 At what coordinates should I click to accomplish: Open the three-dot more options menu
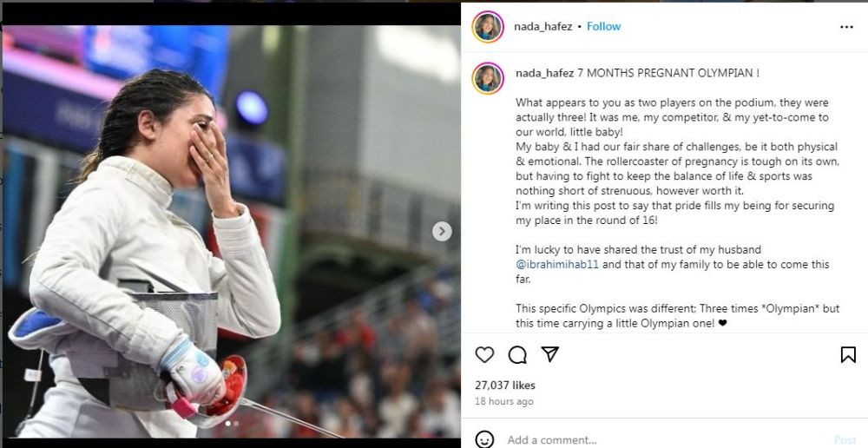click(x=846, y=27)
